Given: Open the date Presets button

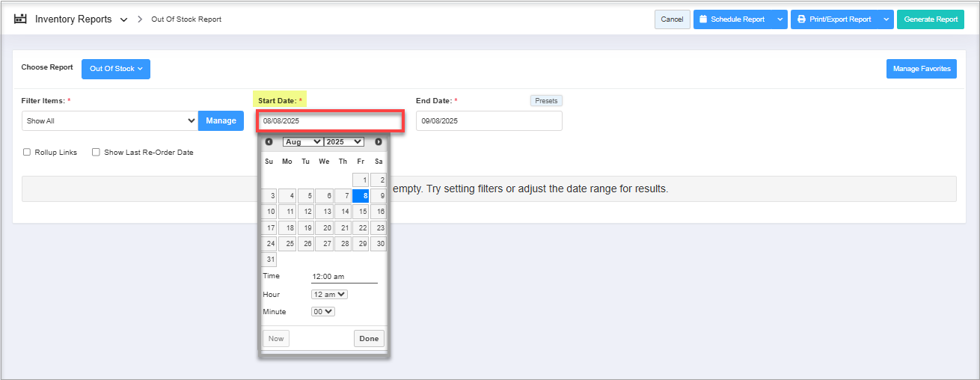Looking at the screenshot, I should click(546, 101).
